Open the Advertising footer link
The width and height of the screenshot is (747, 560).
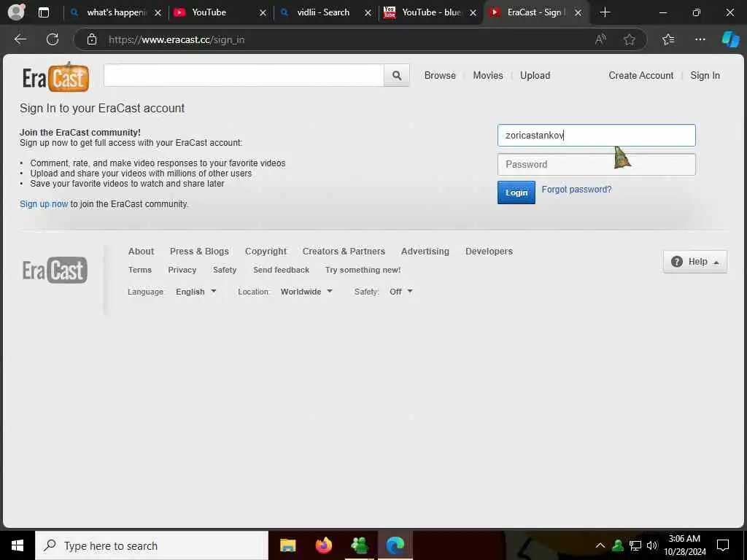(x=425, y=251)
